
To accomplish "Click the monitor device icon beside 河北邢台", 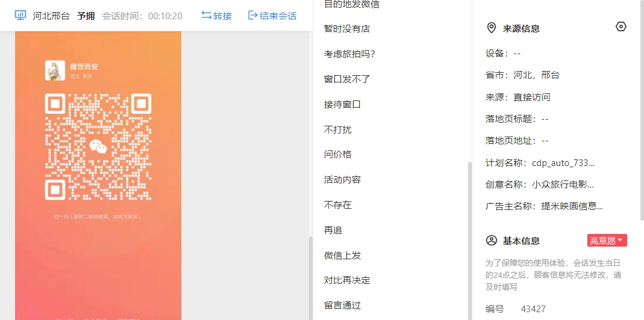I will click(20, 16).
